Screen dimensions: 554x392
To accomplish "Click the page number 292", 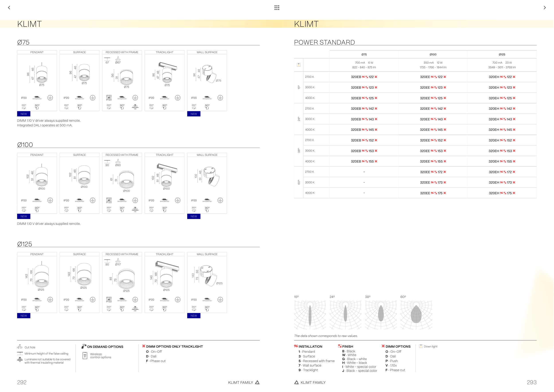I will pos(22,382).
